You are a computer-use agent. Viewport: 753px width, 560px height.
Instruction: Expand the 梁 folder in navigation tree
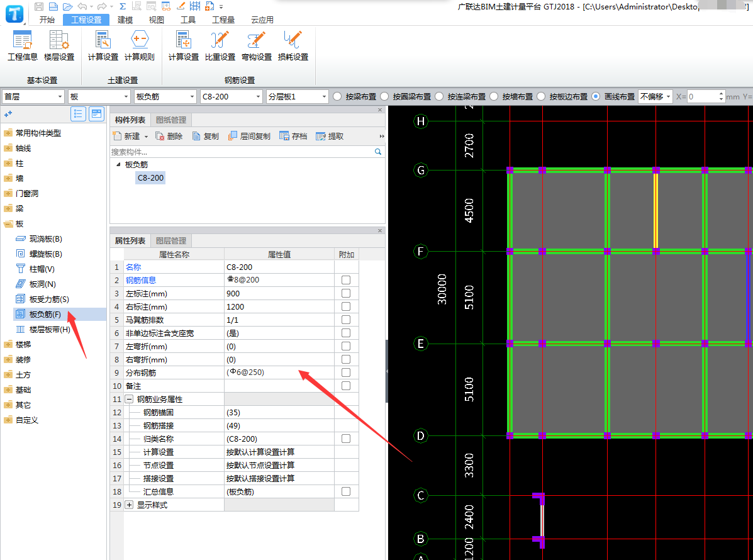tap(8, 208)
